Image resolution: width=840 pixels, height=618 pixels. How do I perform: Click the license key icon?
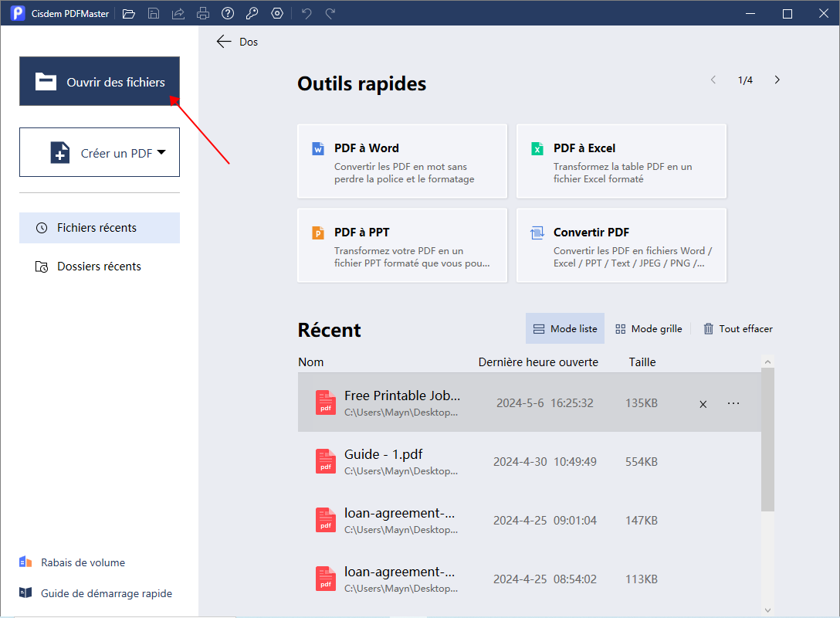click(252, 13)
